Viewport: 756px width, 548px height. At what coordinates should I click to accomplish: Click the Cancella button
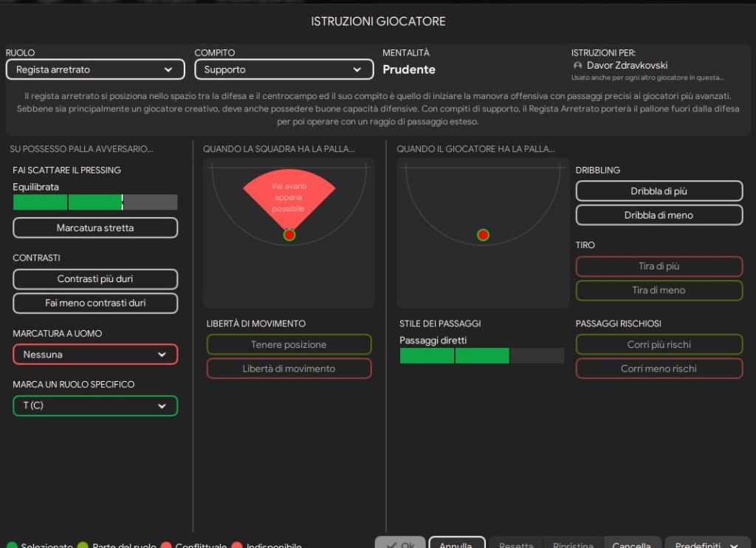point(631,545)
